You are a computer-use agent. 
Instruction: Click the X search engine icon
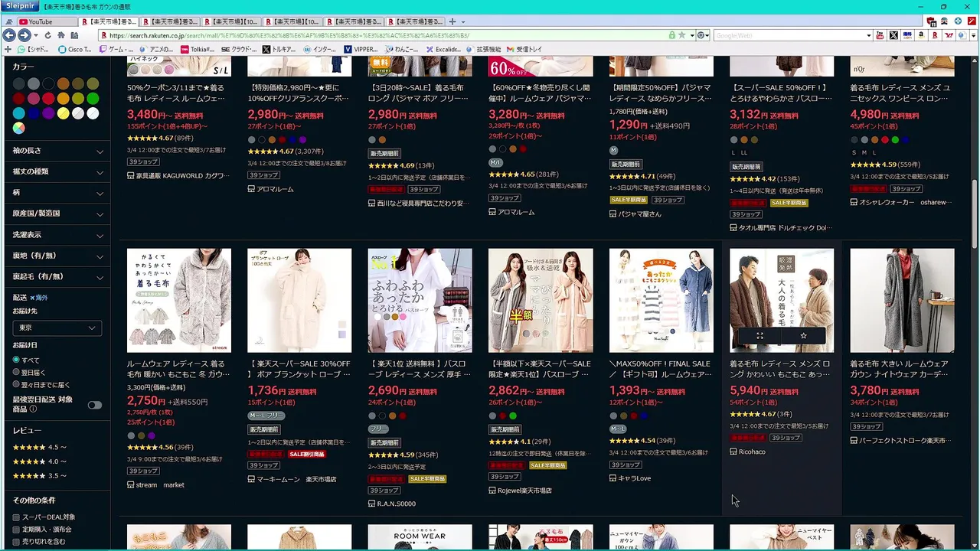(893, 35)
